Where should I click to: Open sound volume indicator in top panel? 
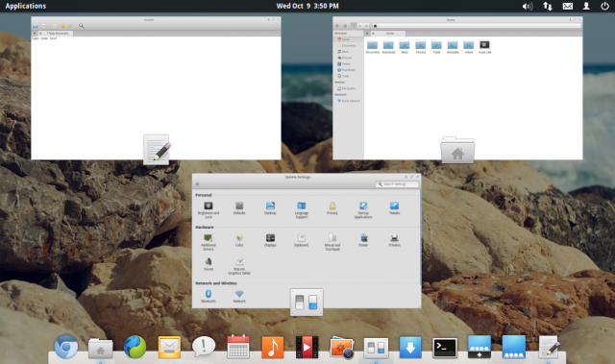(x=528, y=6)
